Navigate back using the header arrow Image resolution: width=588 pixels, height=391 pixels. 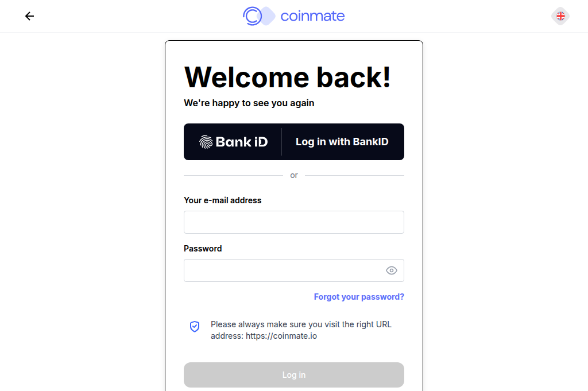pyautogui.click(x=29, y=16)
